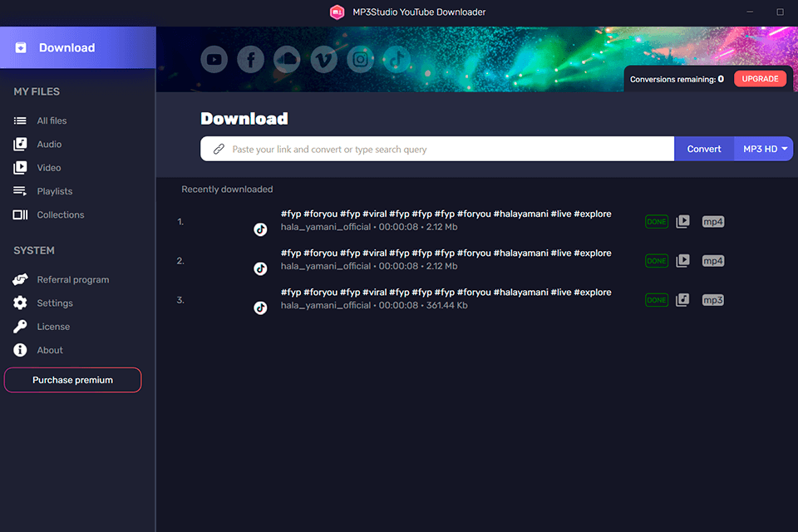Click the Instagram icon in the header
The width and height of the screenshot is (798, 532).
pyautogui.click(x=360, y=59)
